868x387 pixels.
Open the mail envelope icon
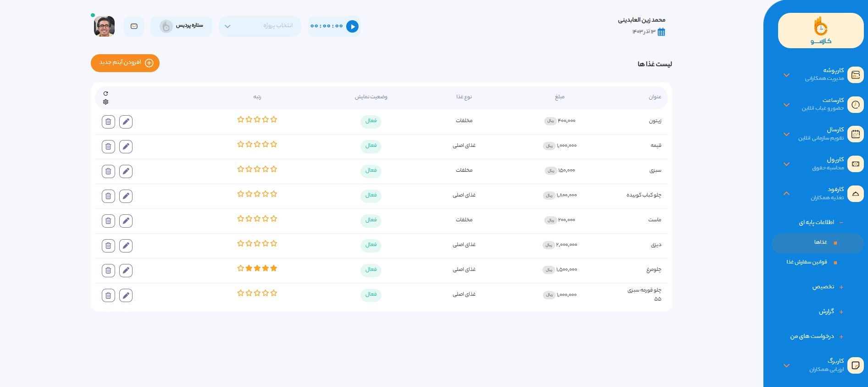[x=134, y=27]
